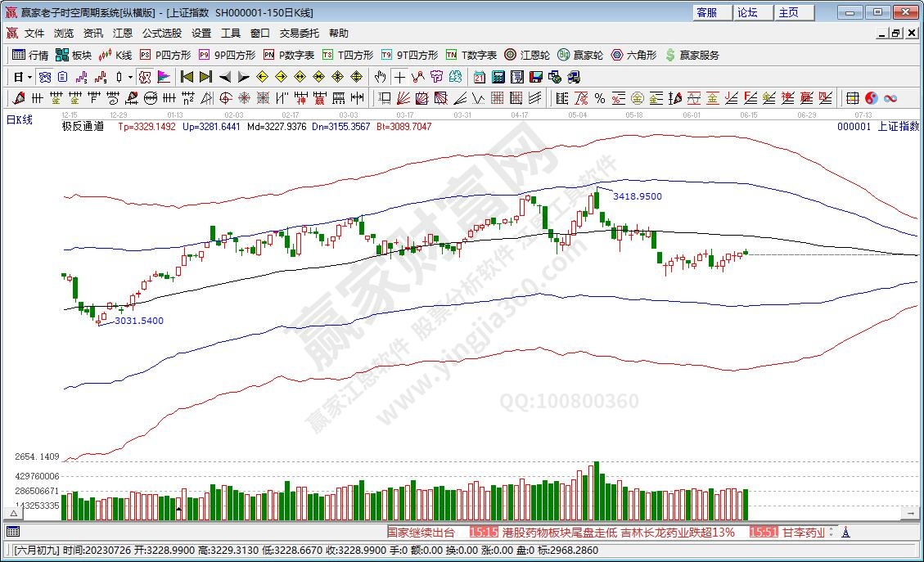
Task: Open the 公式选股 menu
Action: pyautogui.click(x=162, y=34)
